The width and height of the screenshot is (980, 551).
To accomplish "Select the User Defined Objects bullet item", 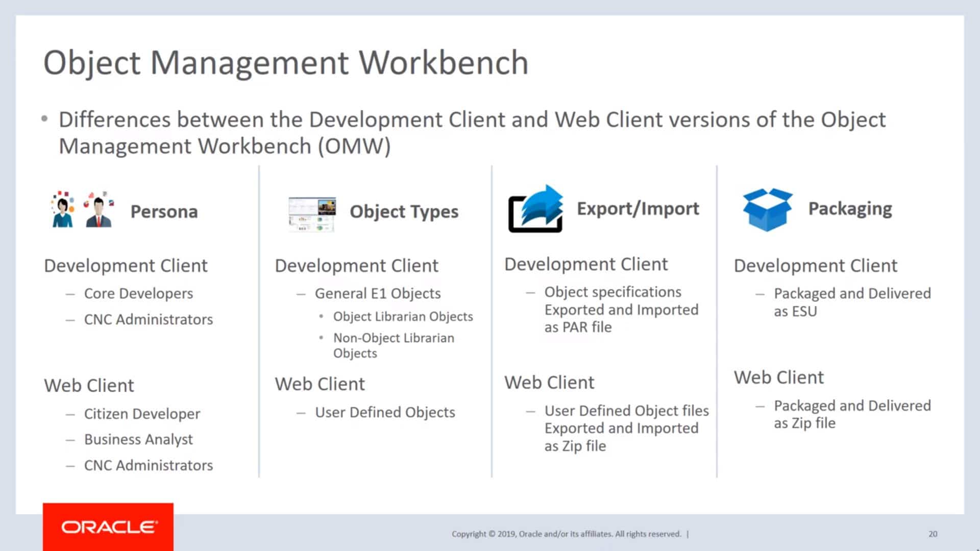I will 384,412.
